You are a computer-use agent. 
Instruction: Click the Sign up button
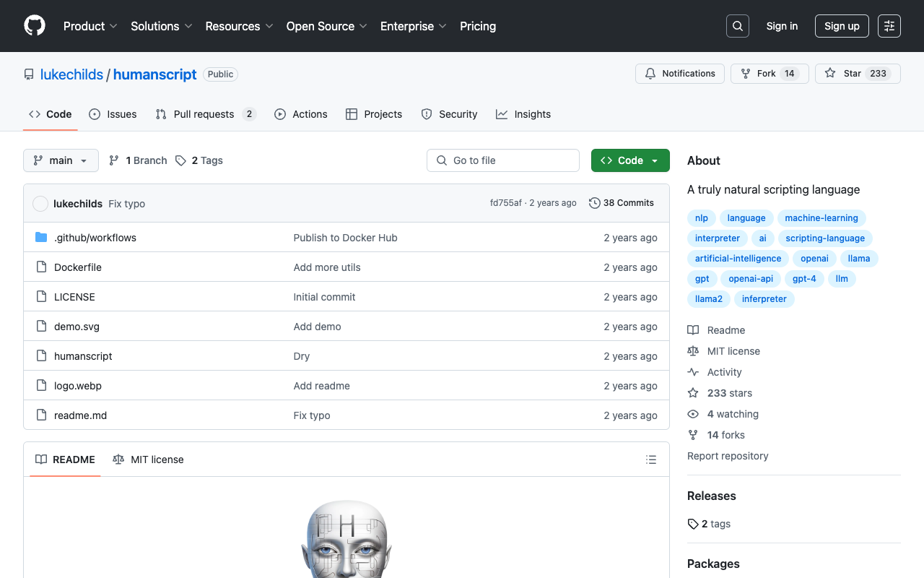[842, 26]
